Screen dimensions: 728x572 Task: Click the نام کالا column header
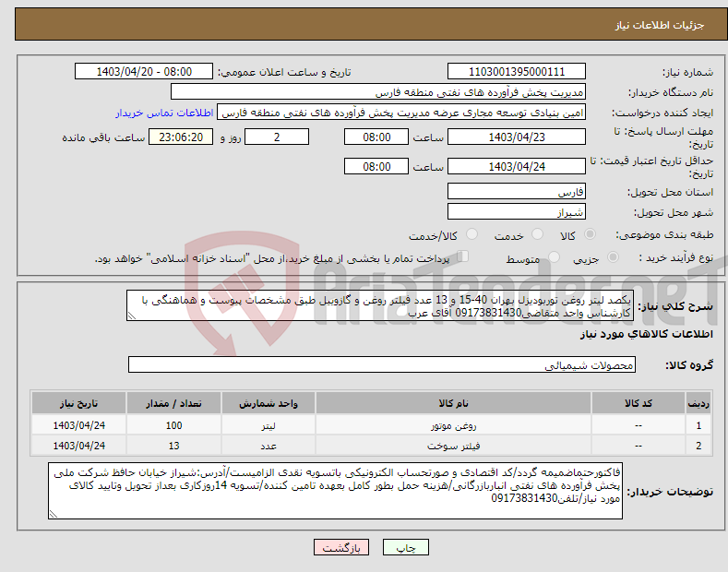click(x=453, y=403)
